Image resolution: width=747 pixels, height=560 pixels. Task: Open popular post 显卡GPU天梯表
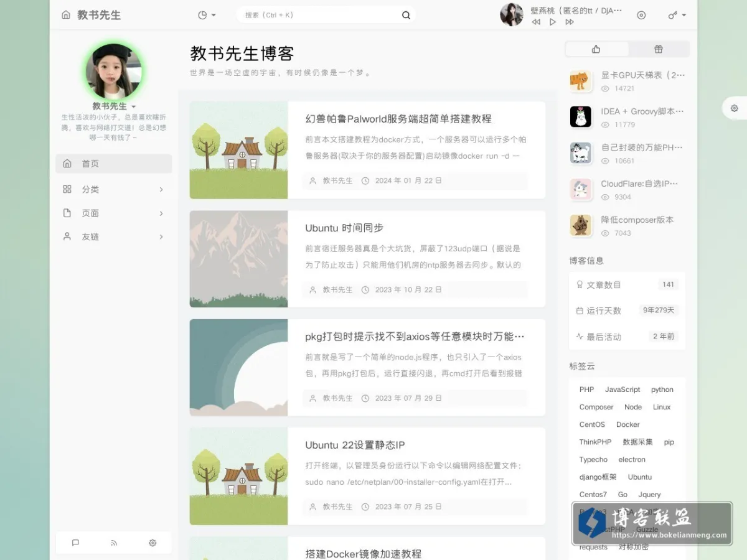click(x=643, y=75)
